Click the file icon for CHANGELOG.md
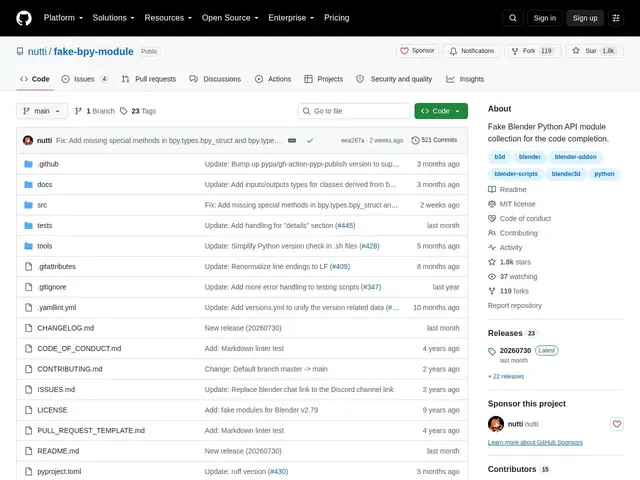Image resolution: width=640 pixels, height=480 pixels. 28,328
